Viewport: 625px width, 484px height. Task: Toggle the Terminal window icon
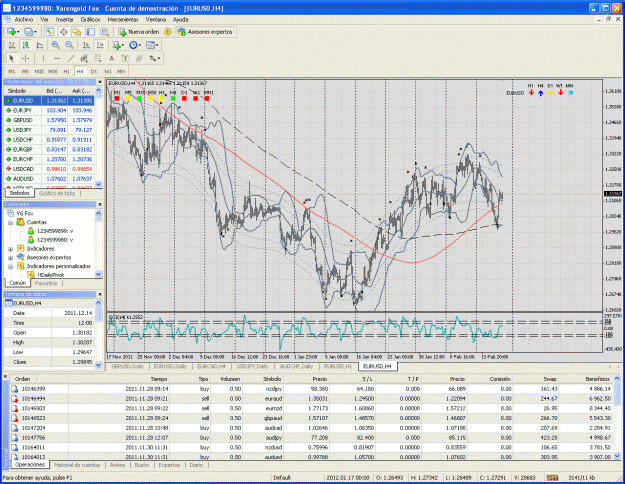click(91, 32)
